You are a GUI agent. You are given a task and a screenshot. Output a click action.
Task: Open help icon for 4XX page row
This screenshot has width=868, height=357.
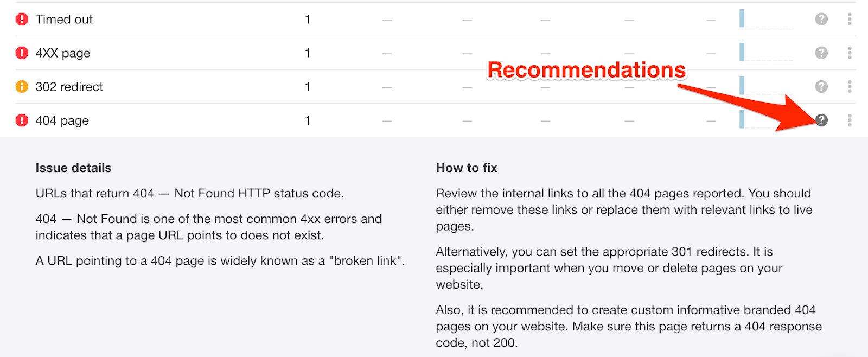pyautogui.click(x=821, y=53)
